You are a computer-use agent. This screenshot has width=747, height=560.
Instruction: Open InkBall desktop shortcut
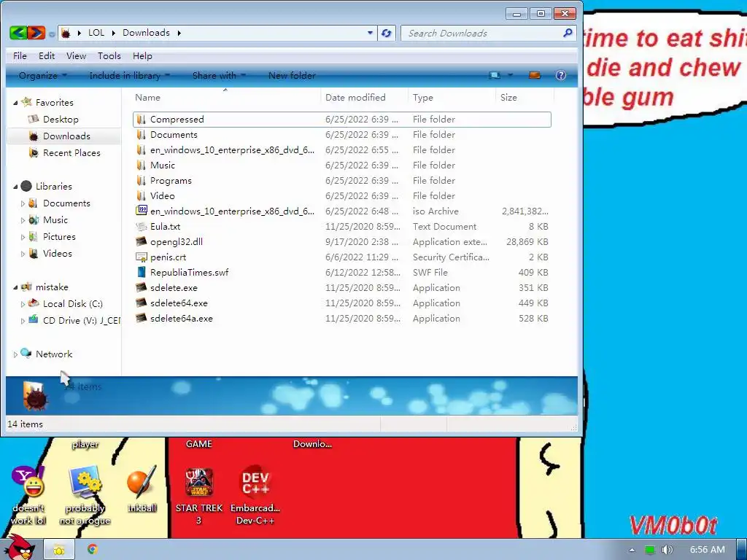pos(142,489)
